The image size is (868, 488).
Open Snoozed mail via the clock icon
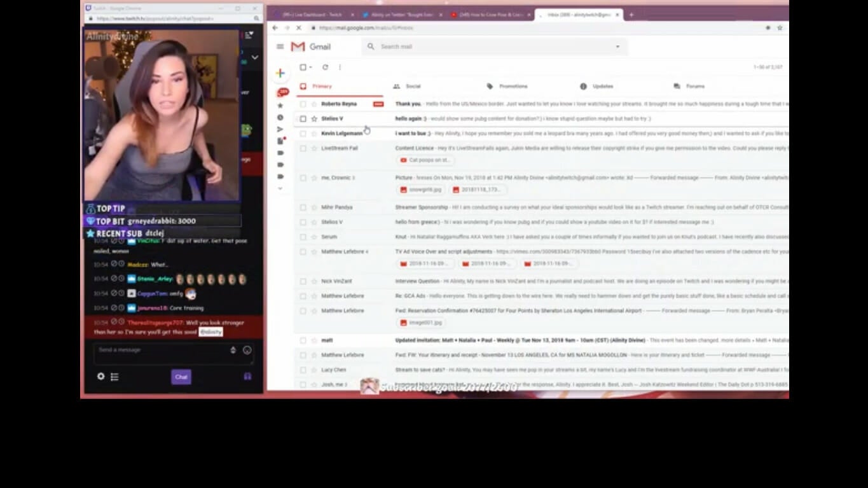[x=280, y=117]
